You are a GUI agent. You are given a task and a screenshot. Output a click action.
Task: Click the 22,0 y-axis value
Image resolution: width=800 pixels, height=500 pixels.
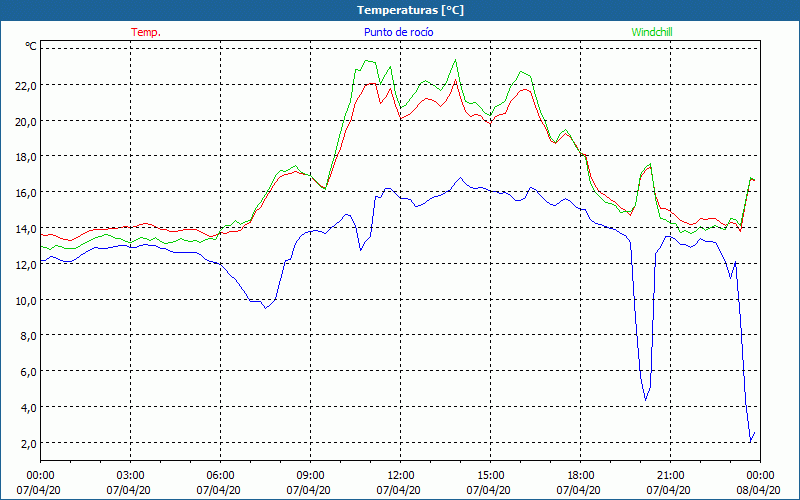(27, 86)
